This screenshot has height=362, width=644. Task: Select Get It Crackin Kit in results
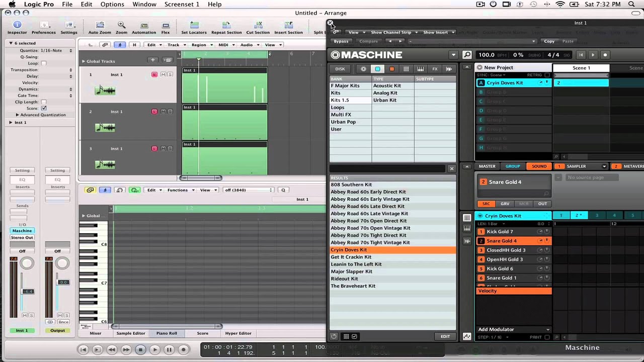click(x=392, y=257)
